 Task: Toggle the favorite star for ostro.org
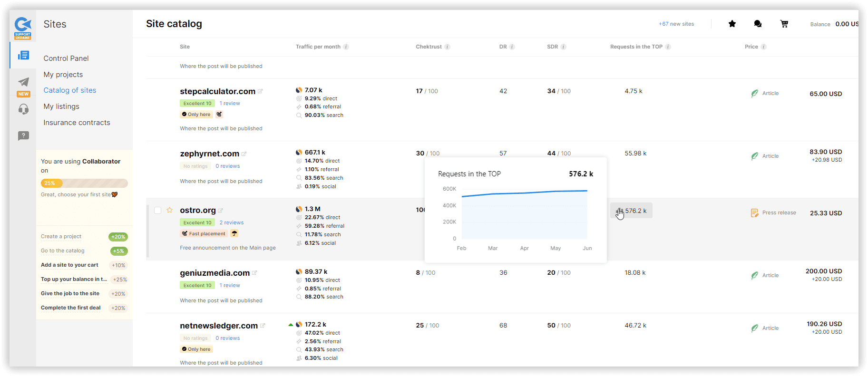170,210
